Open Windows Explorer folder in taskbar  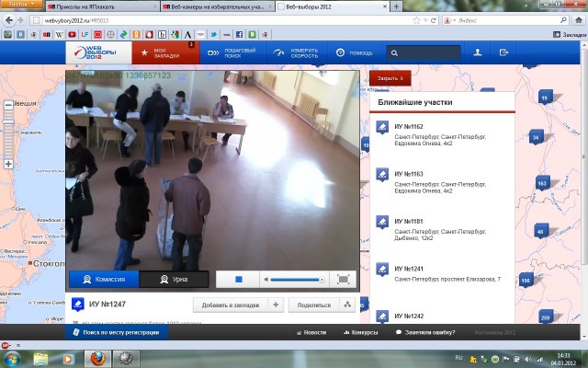pyautogui.click(x=40, y=359)
